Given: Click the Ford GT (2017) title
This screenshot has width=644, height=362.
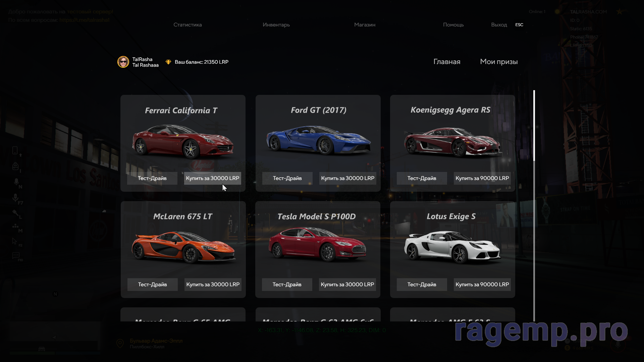Looking at the screenshot, I should click(x=319, y=110).
